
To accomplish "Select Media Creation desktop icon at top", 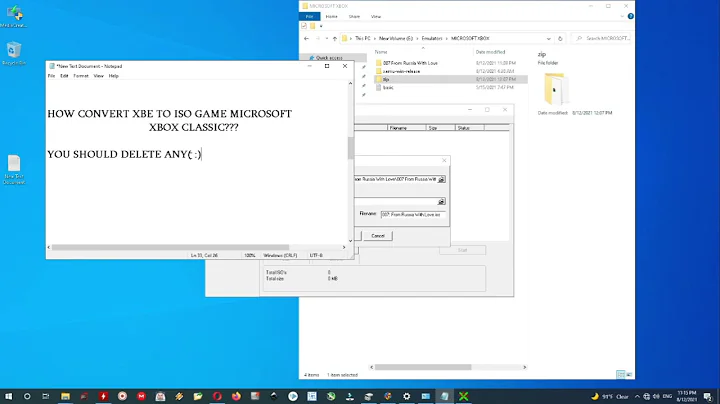I will [14, 17].
